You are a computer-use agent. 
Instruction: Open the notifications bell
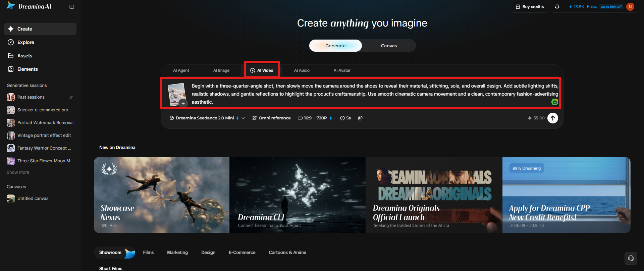[x=557, y=7]
